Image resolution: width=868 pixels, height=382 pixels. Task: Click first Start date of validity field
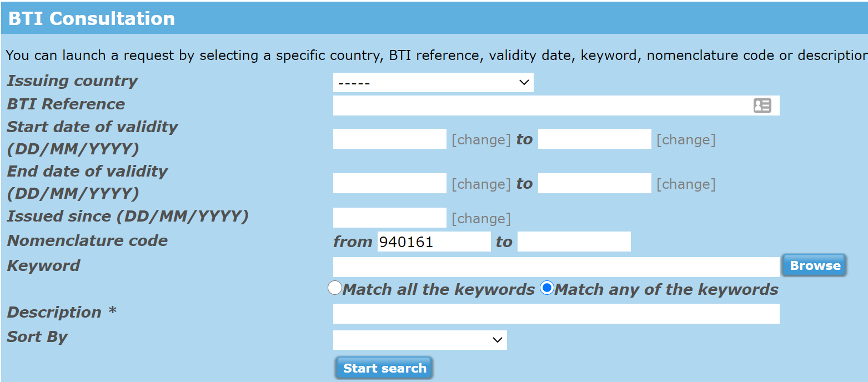point(390,139)
